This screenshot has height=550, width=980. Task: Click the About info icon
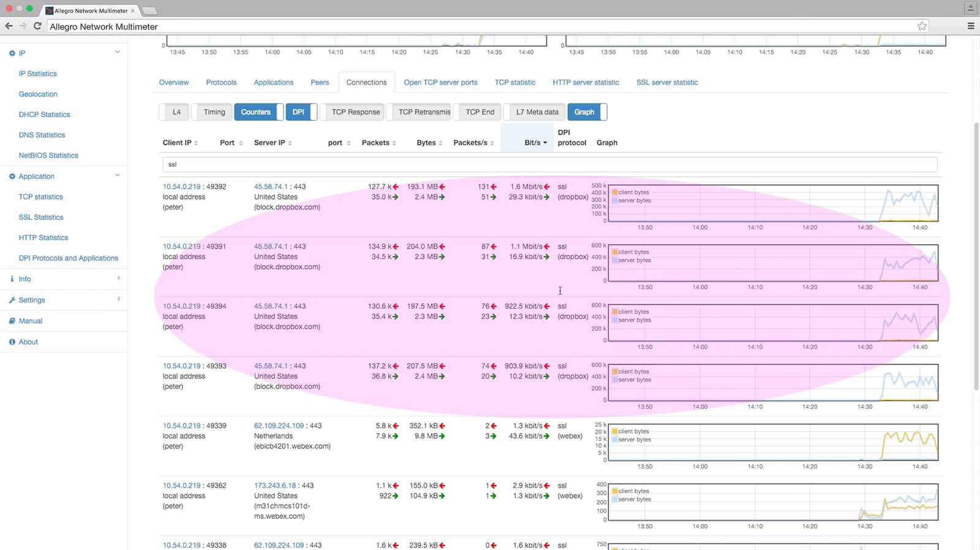point(12,342)
